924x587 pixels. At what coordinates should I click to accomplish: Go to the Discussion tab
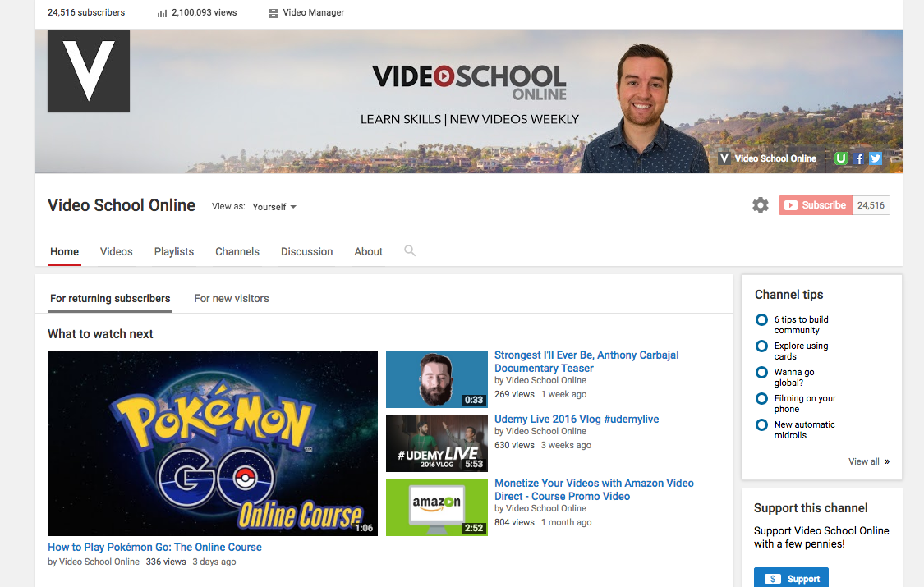(306, 251)
